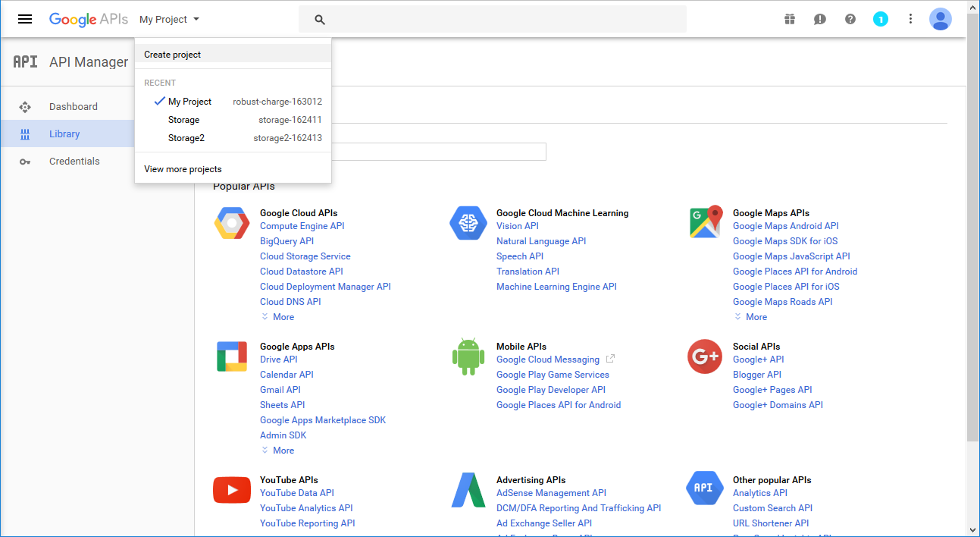Click the gift icon in header
The height and width of the screenshot is (537, 980).
click(x=790, y=19)
